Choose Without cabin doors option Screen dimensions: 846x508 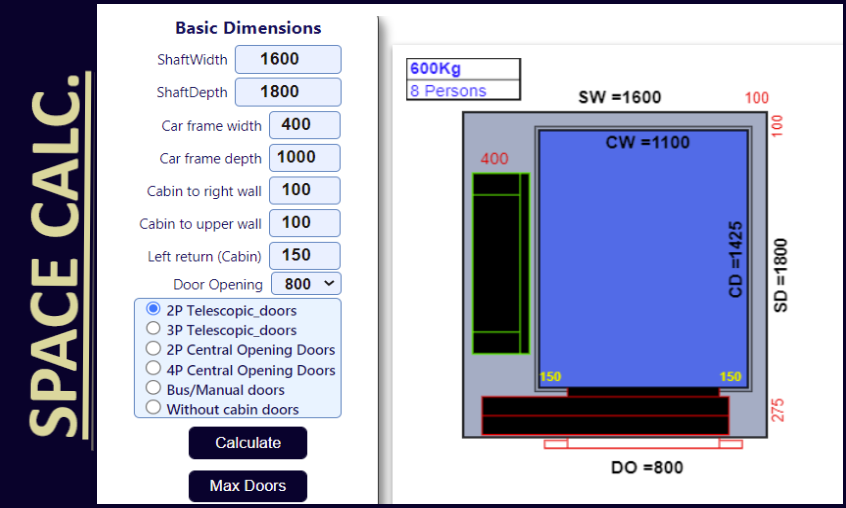coord(153,408)
